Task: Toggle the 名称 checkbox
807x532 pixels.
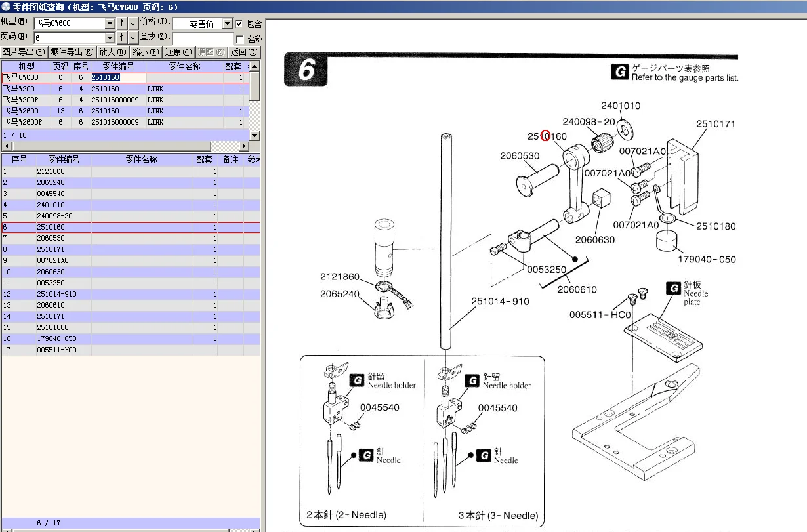Action: pyautogui.click(x=239, y=39)
